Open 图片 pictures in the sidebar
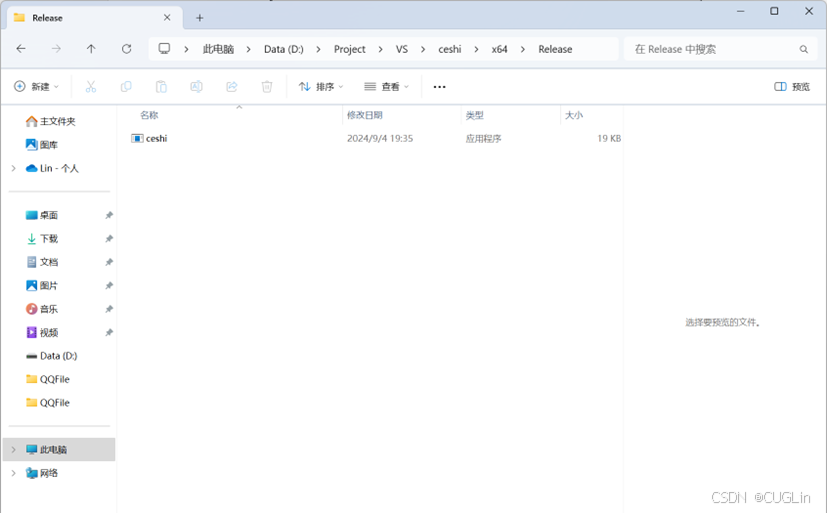This screenshot has height=513, width=827. [x=42, y=285]
